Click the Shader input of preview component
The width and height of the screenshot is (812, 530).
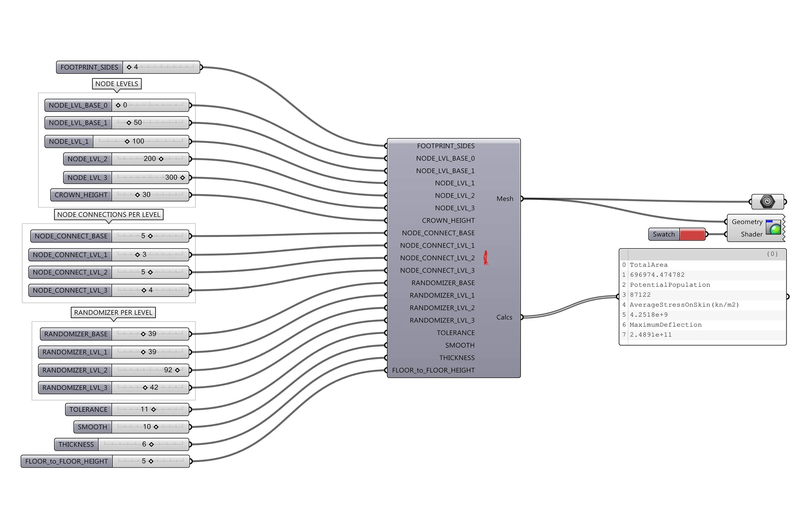tap(751, 234)
